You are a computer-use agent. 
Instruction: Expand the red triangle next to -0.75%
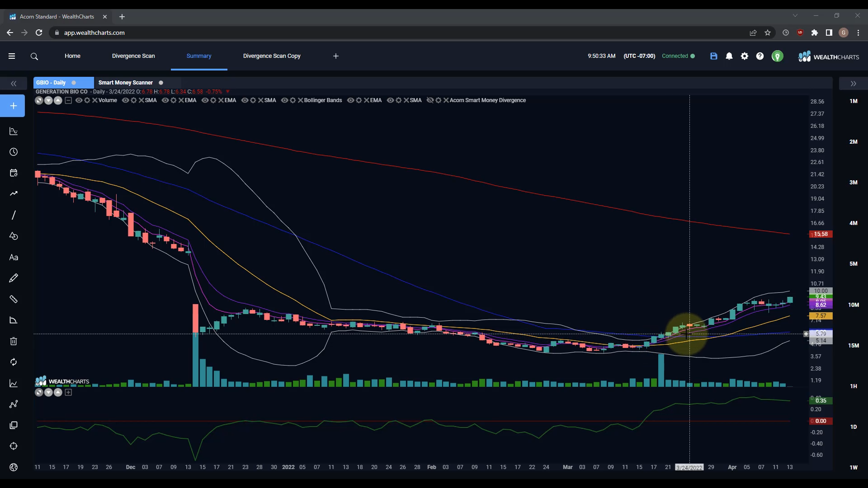point(227,91)
